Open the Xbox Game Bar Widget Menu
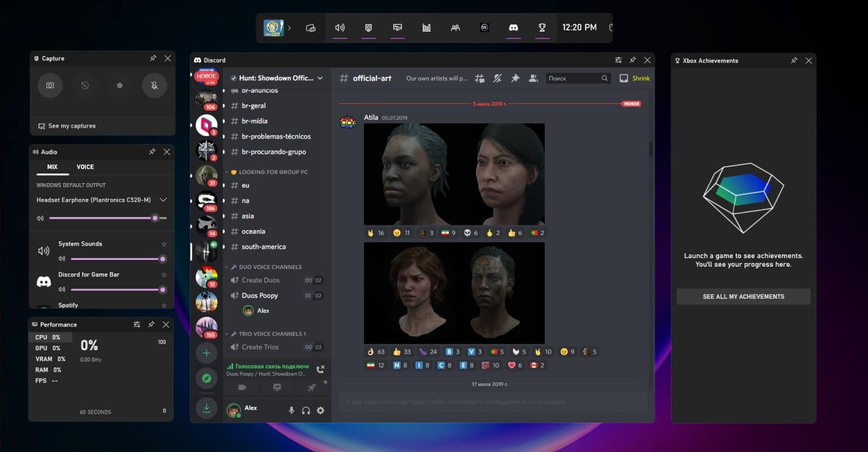The height and width of the screenshot is (452, 868). (310, 27)
